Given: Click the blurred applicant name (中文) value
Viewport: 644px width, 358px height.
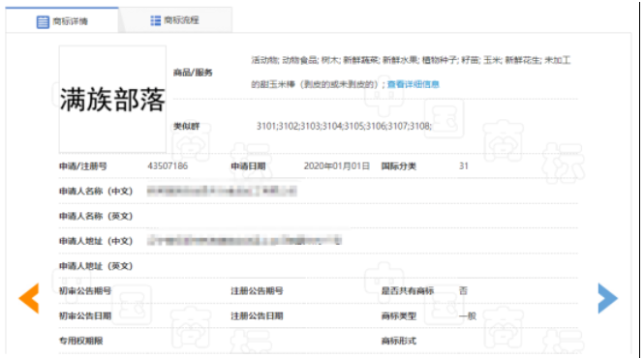Looking at the screenshot, I should [x=222, y=191].
